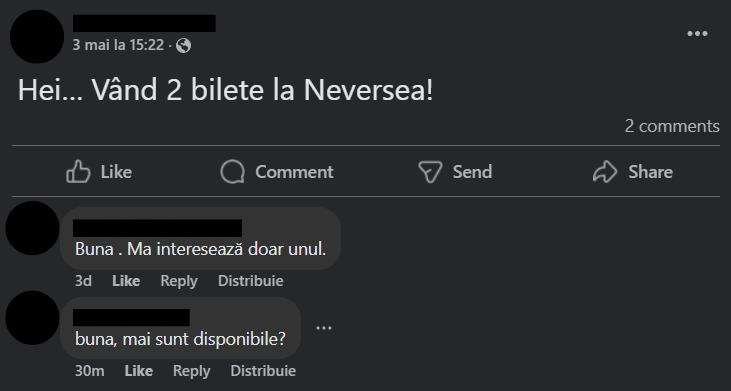
Task: Open the first commenter's profile picture
Action: pos(32,228)
